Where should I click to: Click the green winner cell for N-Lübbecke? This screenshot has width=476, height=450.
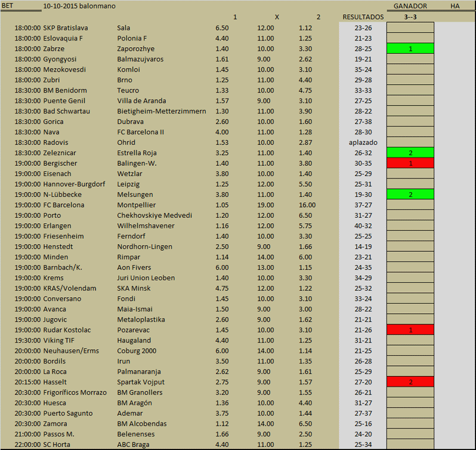pos(410,195)
